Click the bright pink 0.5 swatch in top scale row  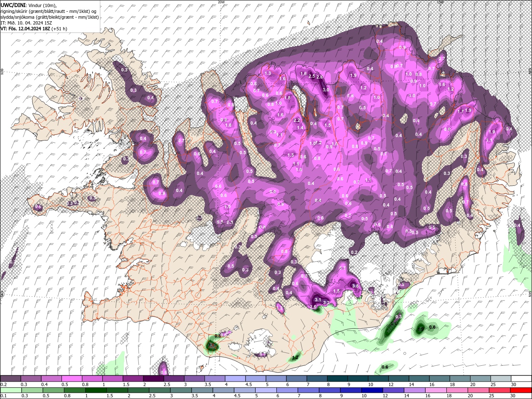point(71,379)
